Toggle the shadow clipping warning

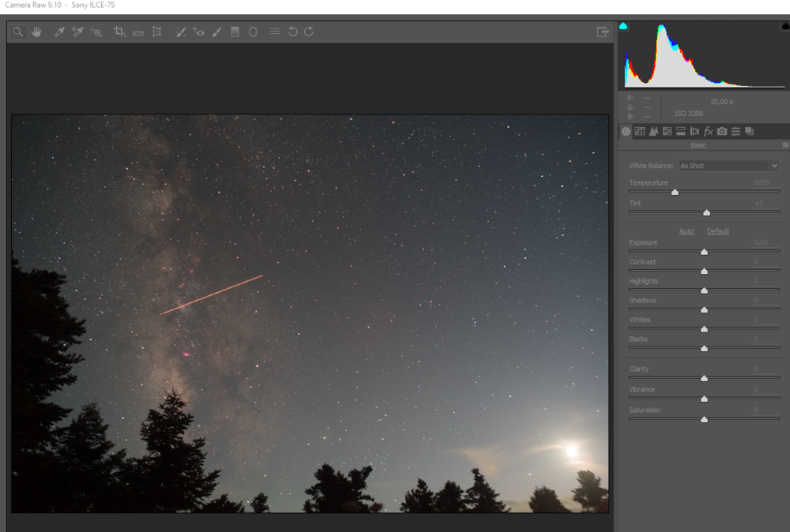coord(623,26)
